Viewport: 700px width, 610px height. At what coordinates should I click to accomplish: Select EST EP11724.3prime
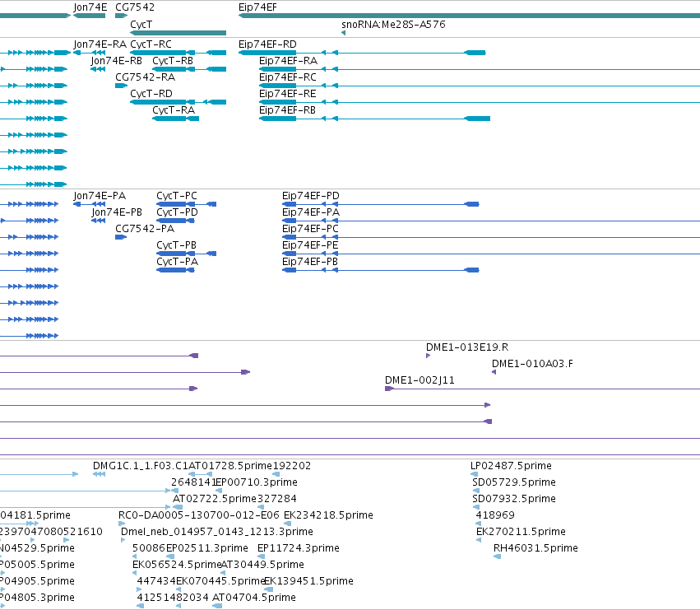299,548
